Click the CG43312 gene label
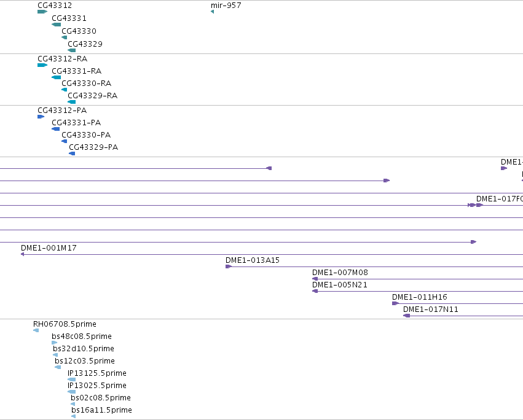This screenshot has width=523, height=420. [x=55, y=6]
